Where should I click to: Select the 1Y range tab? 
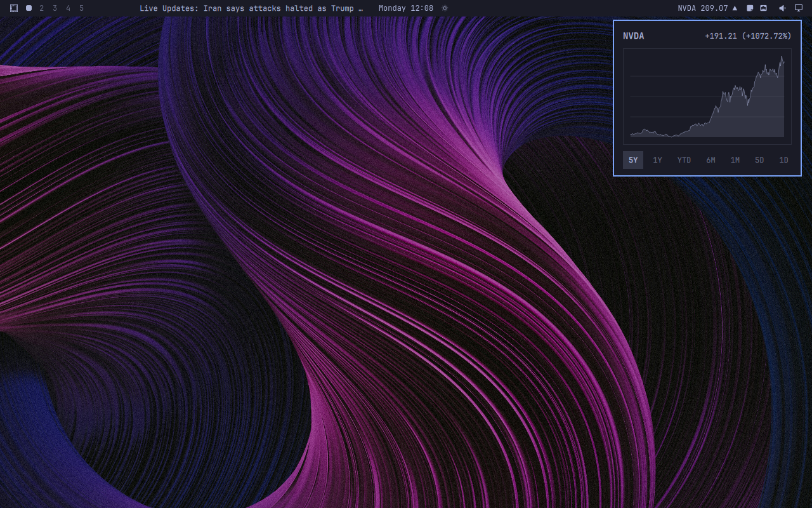coord(657,160)
